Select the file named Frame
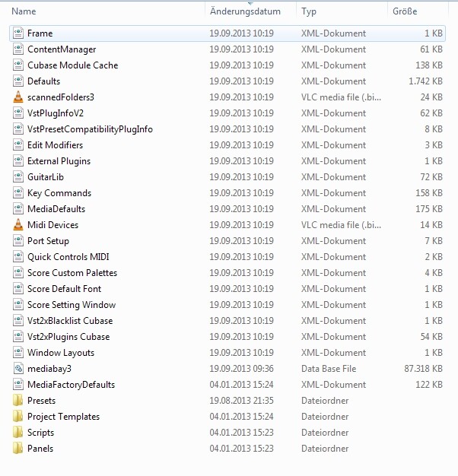Viewport: 458px width, 476px height. click(x=40, y=33)
